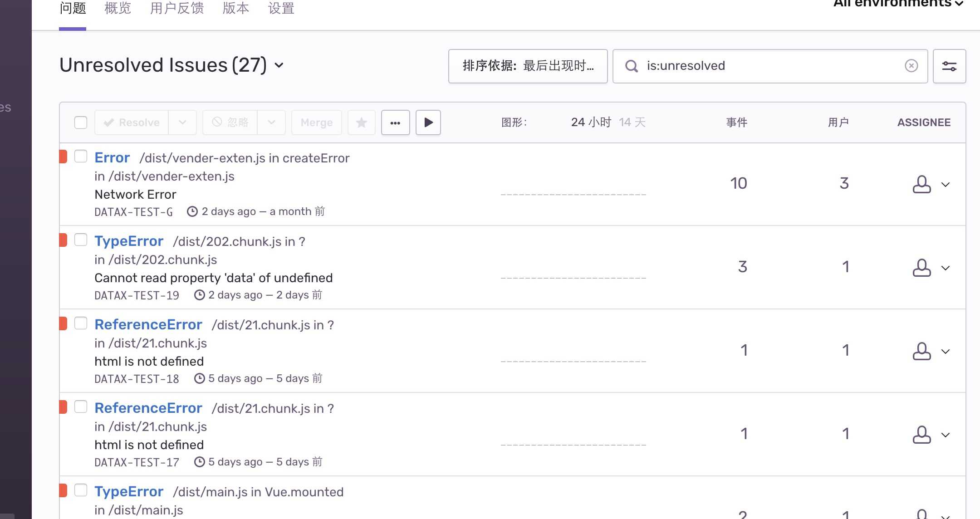
Task: Open the sort-by 排序依据 dropdown
Action: coord(528,66)
